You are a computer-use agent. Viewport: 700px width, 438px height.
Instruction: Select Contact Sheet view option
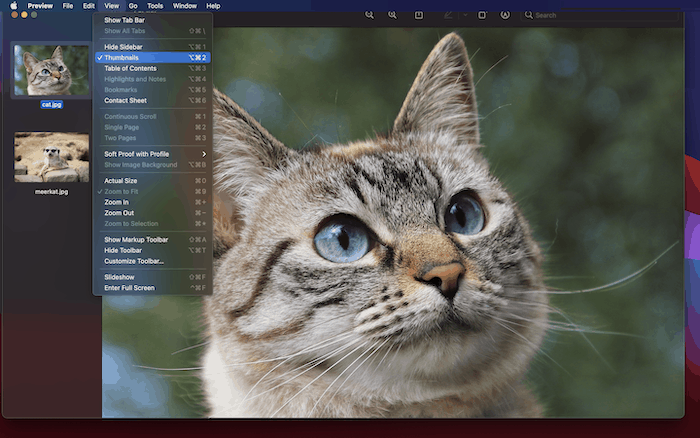pyautogui.click(x=152, y=100)
